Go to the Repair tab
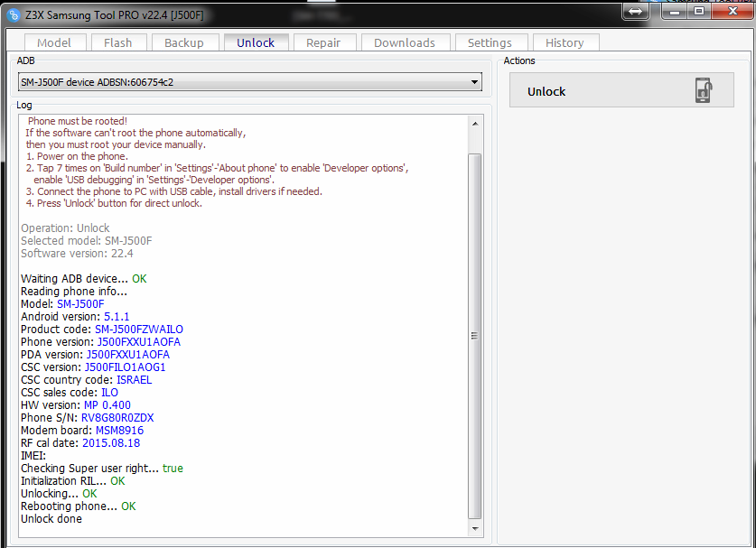The width and height of the screenshot is (756, 548). coord(323,42)
